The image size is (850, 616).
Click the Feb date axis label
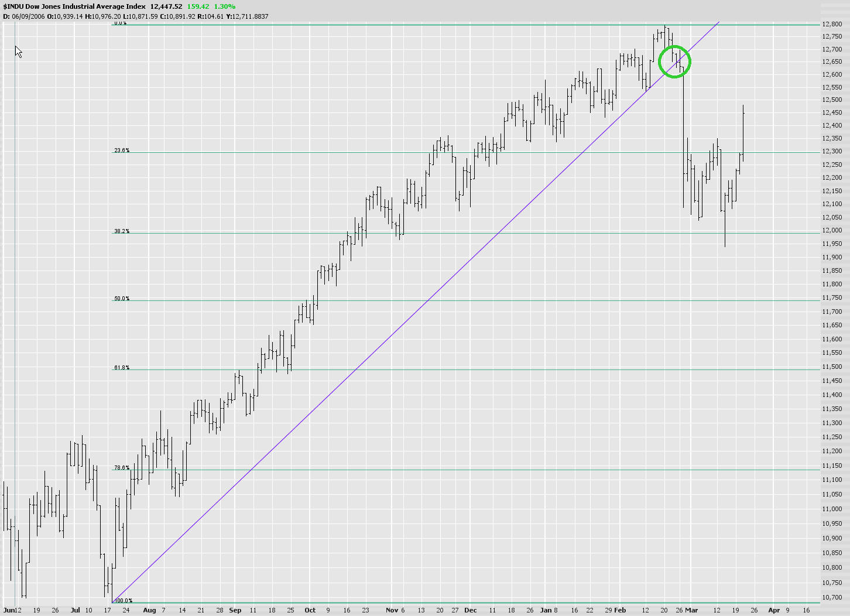point(620,610)
